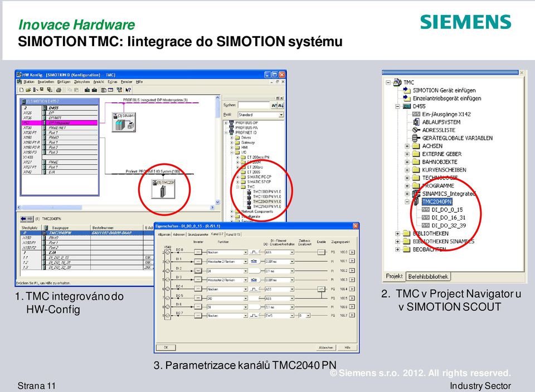Click the back arrow above the Steckplatz table

pos(23,219)
